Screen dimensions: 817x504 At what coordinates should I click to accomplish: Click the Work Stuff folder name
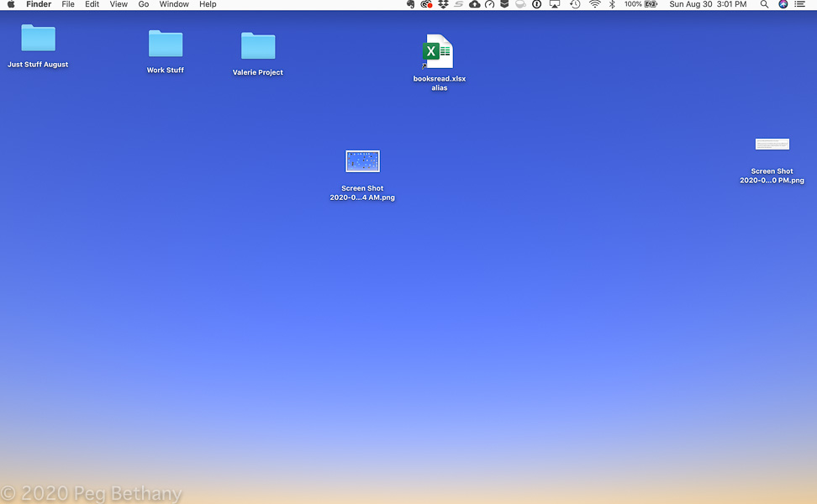[166, 70]
